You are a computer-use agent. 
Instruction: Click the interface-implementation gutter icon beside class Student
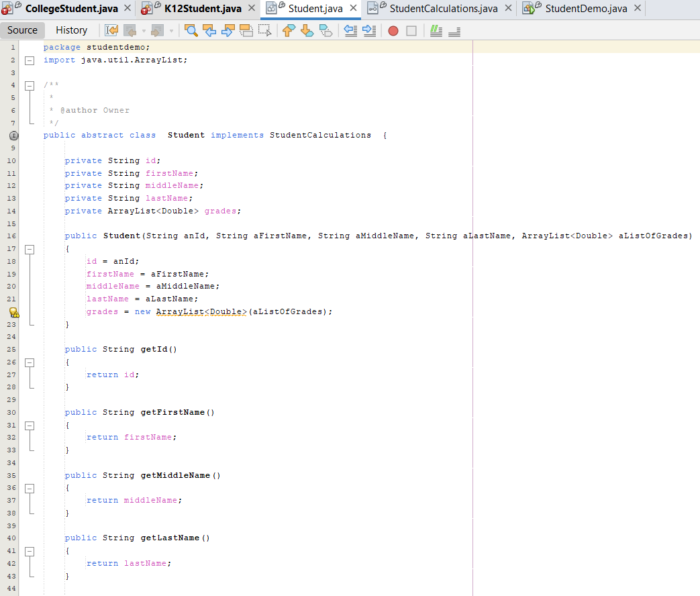pos(14,136)
